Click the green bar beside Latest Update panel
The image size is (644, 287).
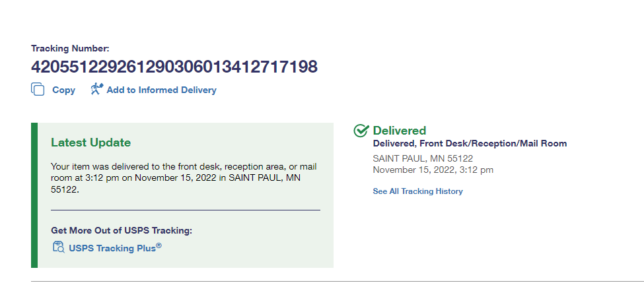pyautogui.click(x=34, y=195)
